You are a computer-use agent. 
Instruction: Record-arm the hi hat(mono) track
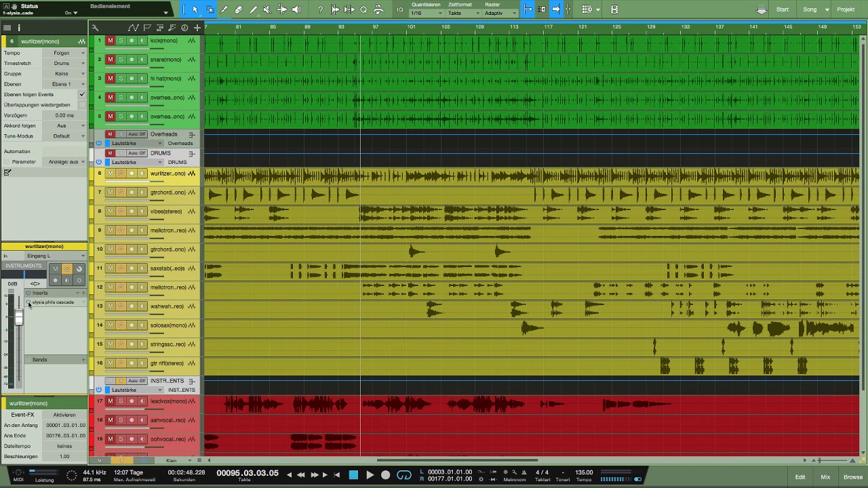132,79
